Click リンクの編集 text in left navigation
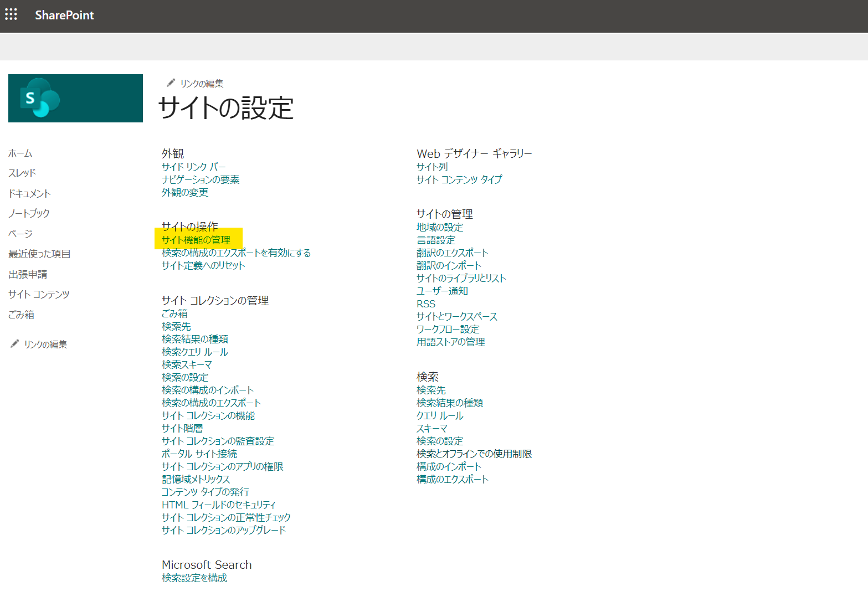 pyautogui.click(x=45, y=344)
